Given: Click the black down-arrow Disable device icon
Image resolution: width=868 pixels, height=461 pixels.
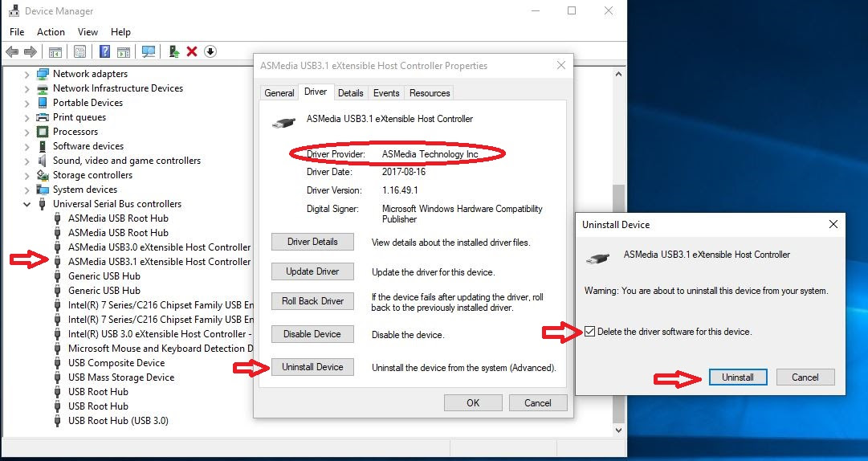Looking at the screenshot, I should tap(210, 51).
